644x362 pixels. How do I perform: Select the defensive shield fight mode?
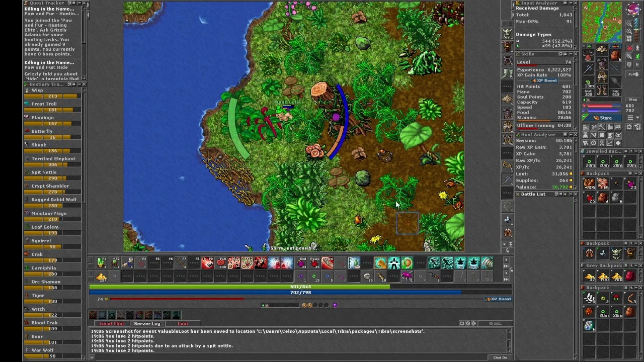(x=629, y=65)
